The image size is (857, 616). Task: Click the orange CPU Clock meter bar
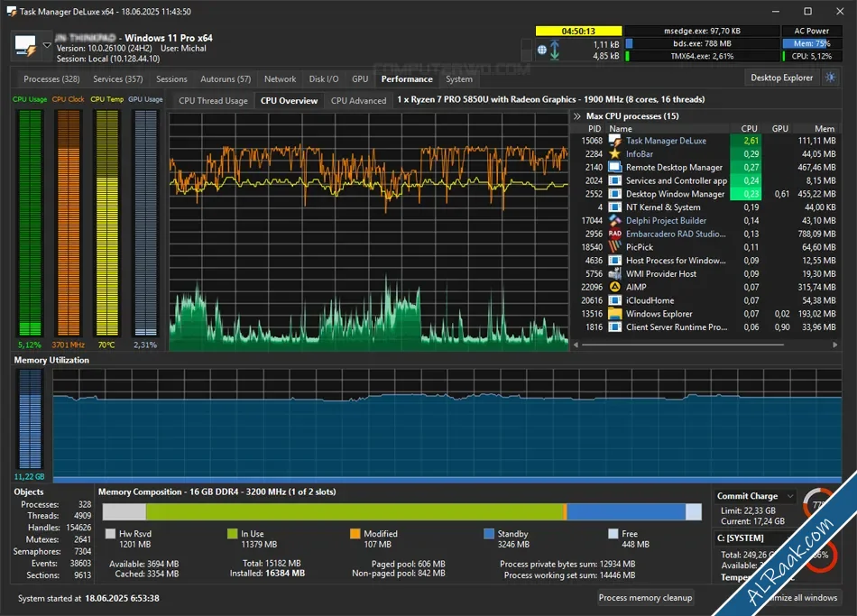(69, 223)
